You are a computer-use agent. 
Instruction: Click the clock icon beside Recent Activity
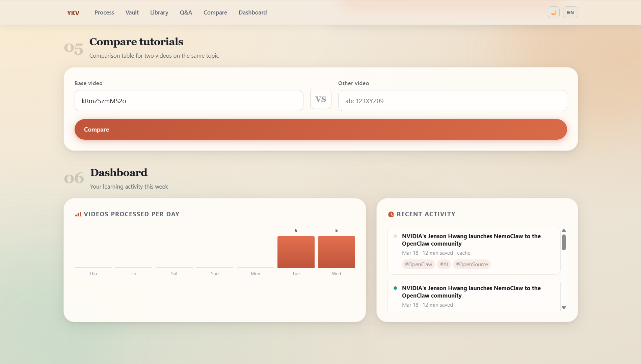[x=391, y=214]
